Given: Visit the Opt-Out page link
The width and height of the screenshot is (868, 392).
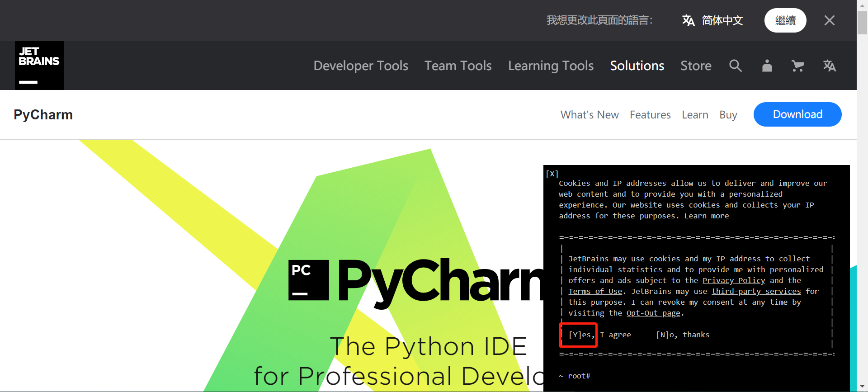Looking at the screenshot, I should tap(653, 313).
